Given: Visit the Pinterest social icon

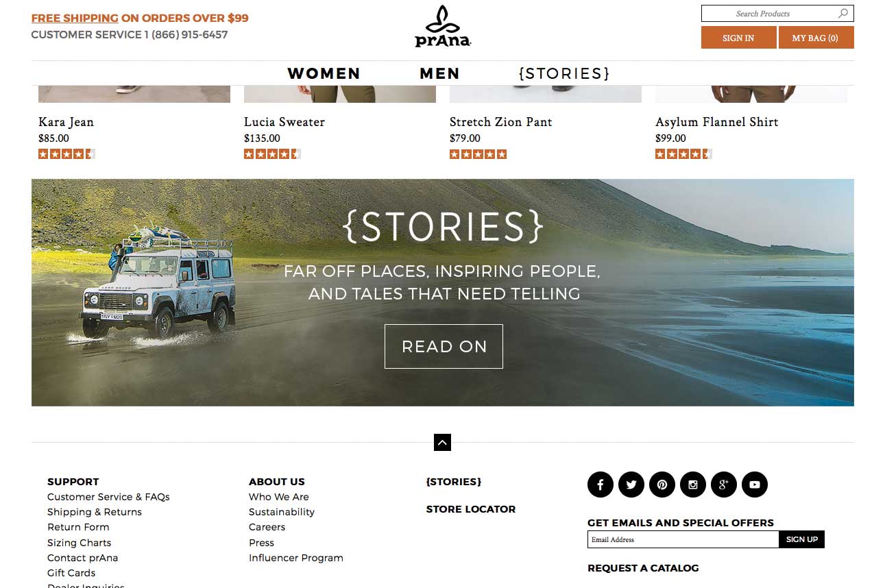Looking at the screenshot, I should coord(662,485).
